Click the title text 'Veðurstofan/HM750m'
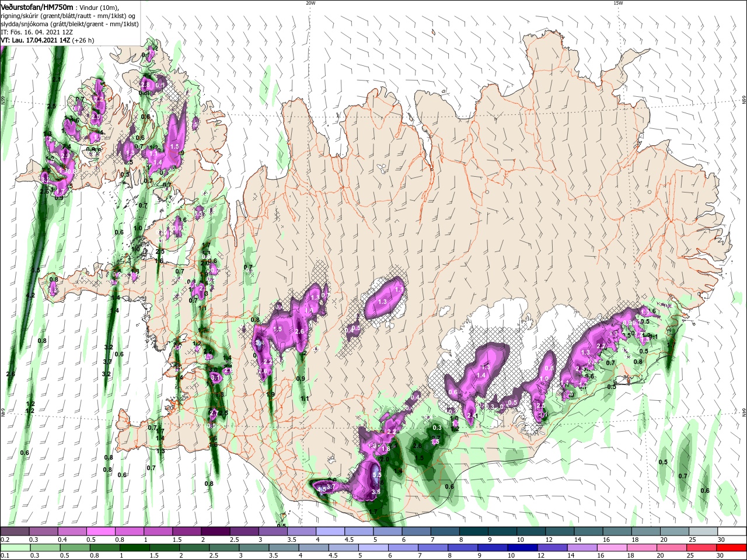This screenshot has width=747, height=560. click(x=37, y=7)
